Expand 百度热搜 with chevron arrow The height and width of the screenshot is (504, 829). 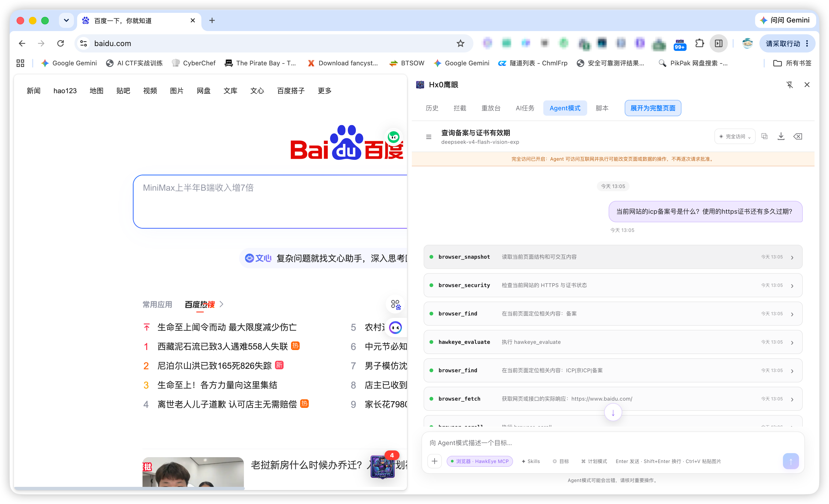pos(221,304)
